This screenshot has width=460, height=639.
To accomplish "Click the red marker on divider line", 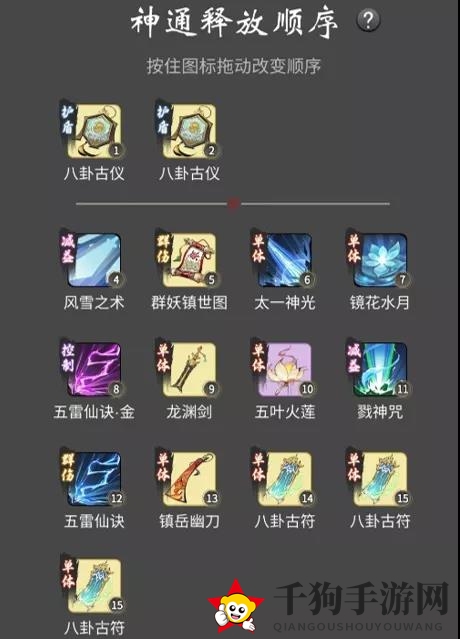I will (x=233, y=204).
